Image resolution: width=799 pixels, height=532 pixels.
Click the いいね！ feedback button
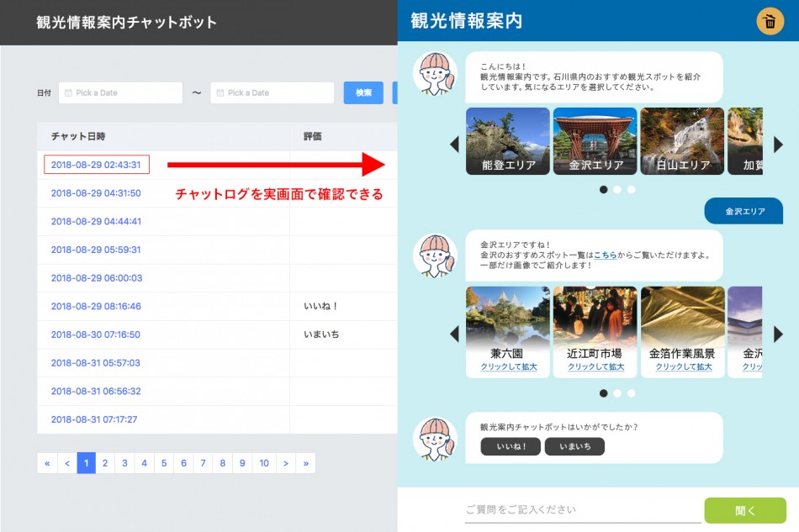click(511, 446)
